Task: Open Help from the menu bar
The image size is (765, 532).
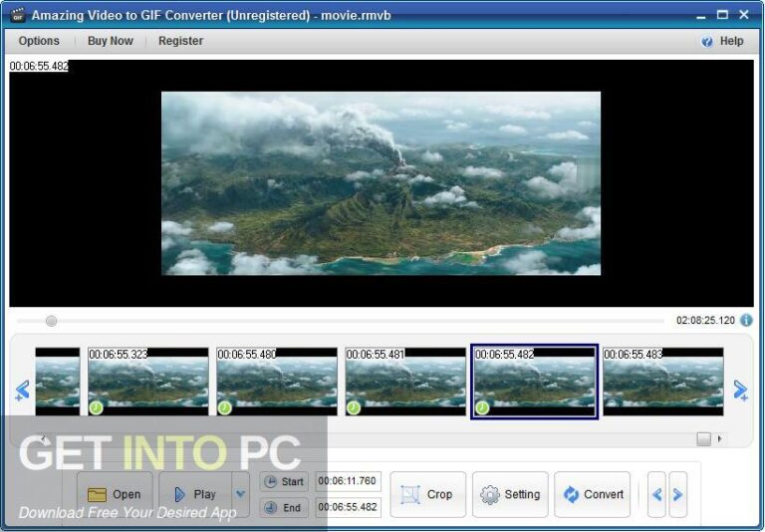Action: click(x=731, y=41)
